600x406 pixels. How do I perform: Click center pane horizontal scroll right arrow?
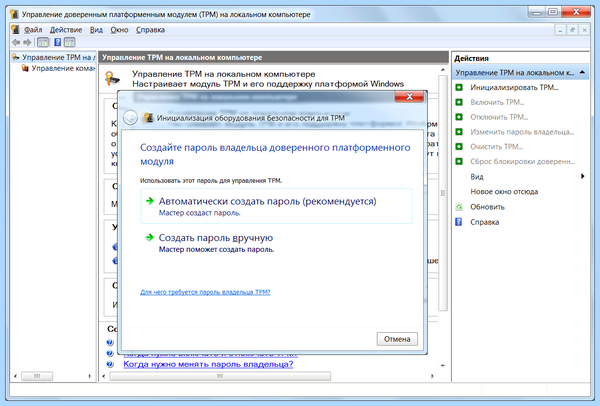click(x=432, y=376)
